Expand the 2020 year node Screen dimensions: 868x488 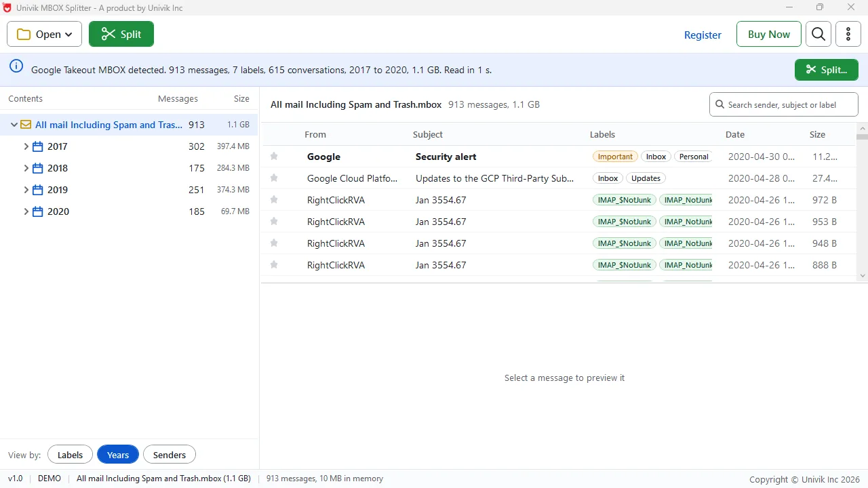pos(26,211)
